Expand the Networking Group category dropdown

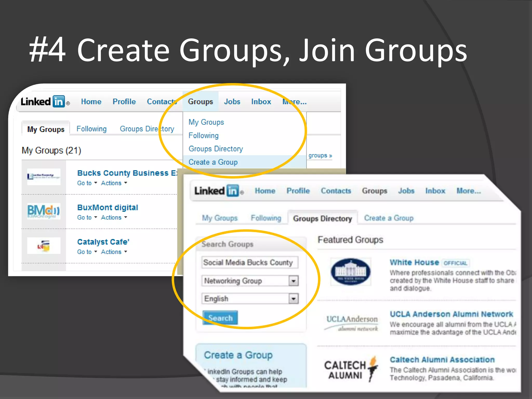294,281
